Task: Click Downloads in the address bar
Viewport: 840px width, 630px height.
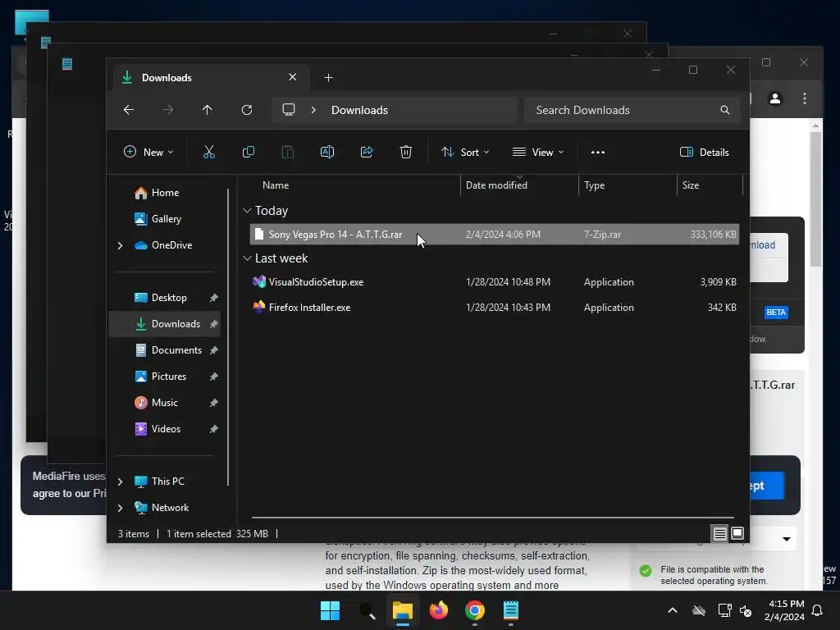Action: (359, 110)
